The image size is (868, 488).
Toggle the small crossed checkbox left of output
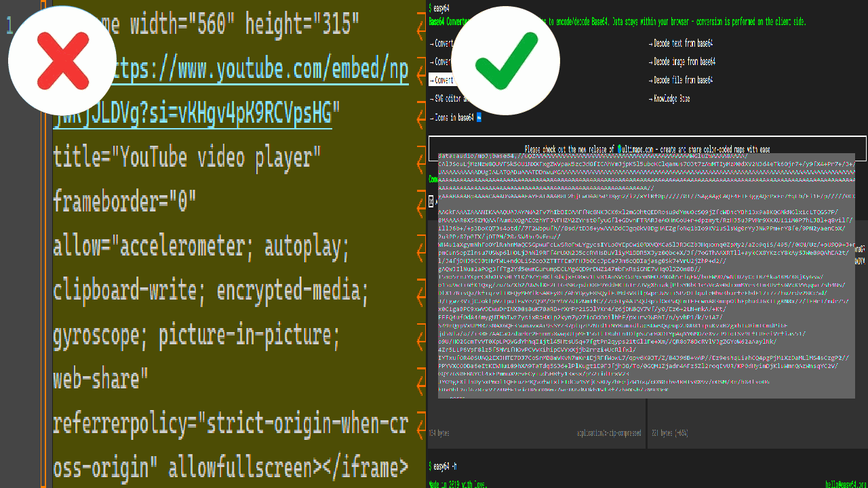click(x=431, y=201)
